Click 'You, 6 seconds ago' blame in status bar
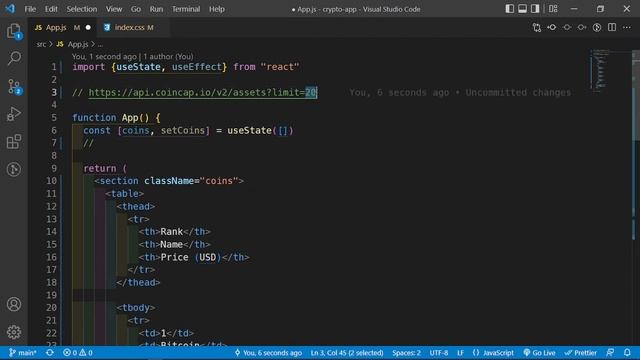This screenshot has height=360, width=640. 268,353
